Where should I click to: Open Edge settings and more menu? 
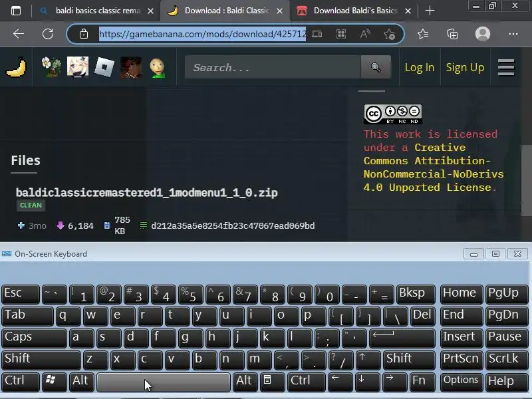point(513,34)
